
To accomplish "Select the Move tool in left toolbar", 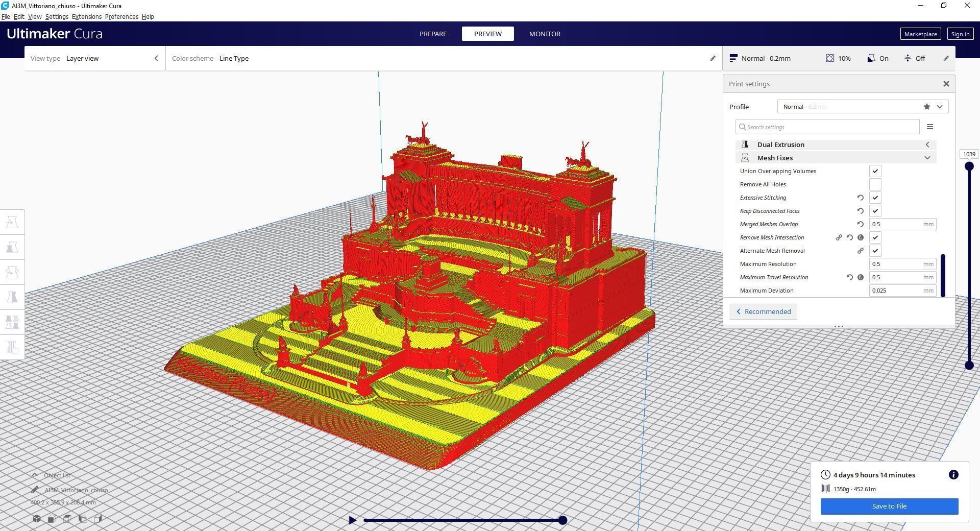I will pos(12,222).
